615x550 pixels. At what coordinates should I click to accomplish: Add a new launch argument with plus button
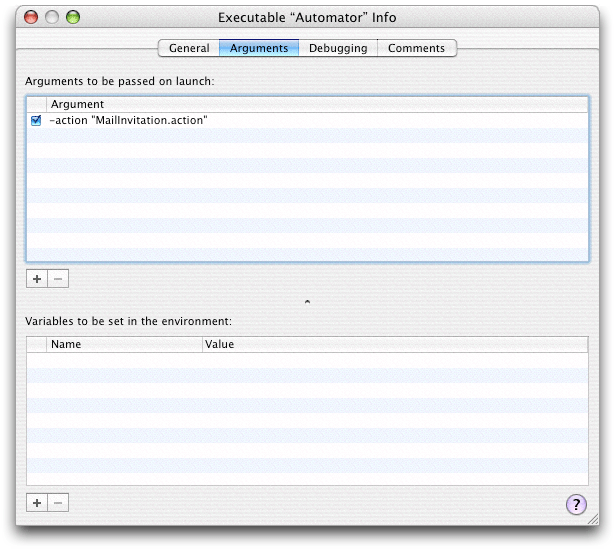pyautogui.click(x=37, y=279)
